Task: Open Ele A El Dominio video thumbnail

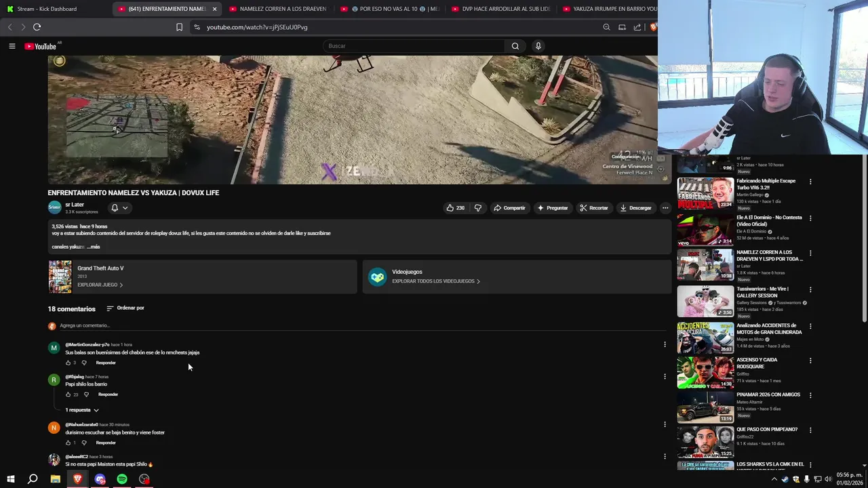Action: click(x=705, y=230)
